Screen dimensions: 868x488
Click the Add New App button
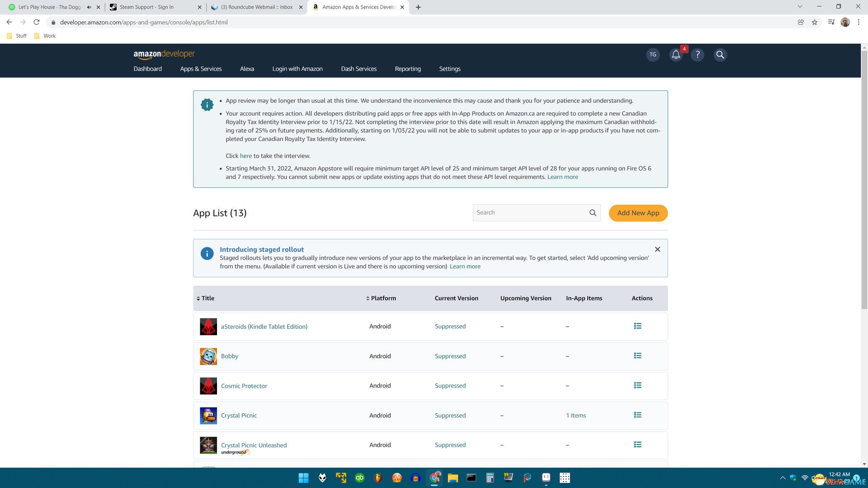pos(638,213)
